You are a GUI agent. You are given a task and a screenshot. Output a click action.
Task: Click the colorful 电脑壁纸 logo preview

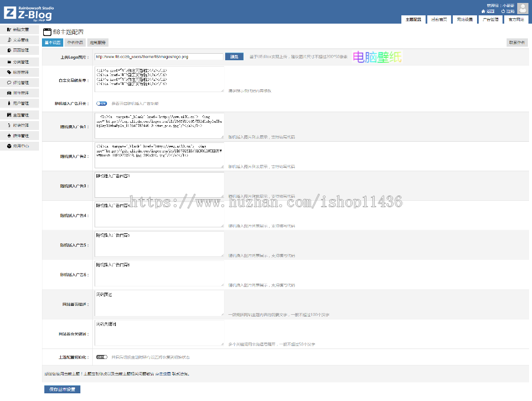point(377,57)
